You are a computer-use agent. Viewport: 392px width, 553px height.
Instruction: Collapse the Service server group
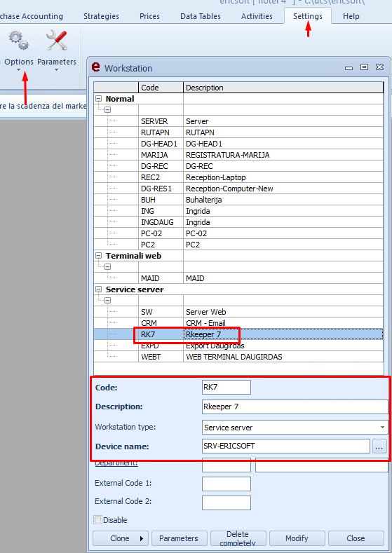(x=98, y=289)
